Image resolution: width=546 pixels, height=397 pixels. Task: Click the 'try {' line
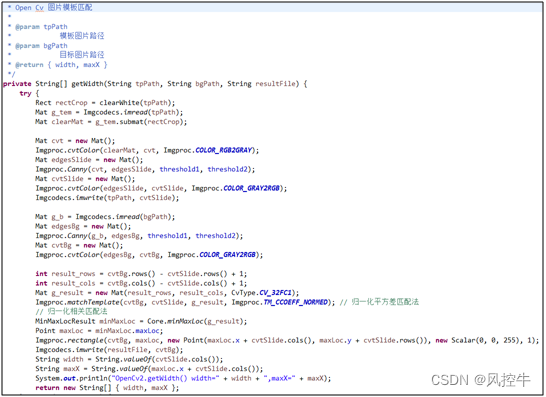[29, 93]
